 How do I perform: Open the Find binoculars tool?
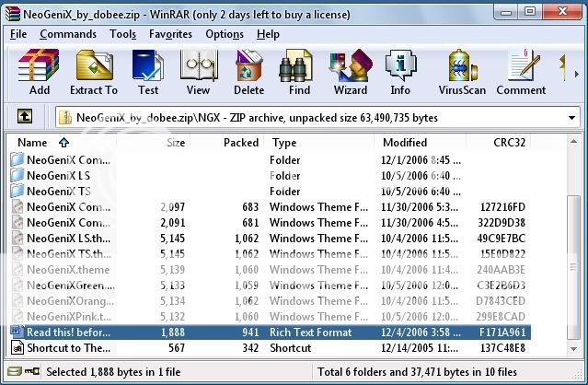pos(299,72)
